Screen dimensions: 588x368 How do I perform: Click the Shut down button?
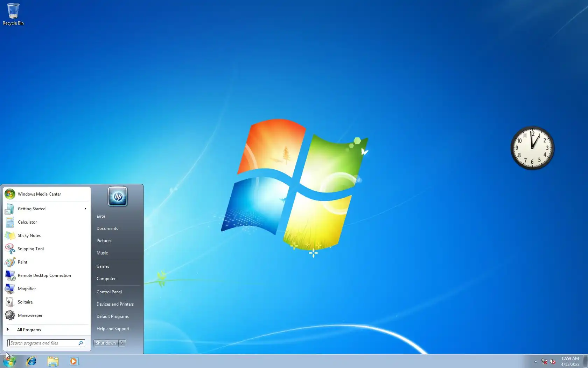point(106,343)
